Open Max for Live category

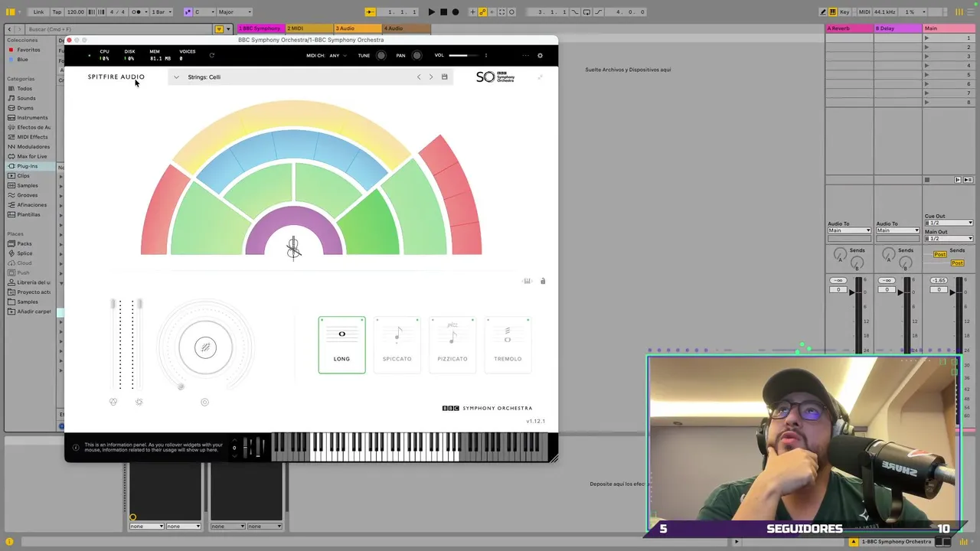(31, 156)
